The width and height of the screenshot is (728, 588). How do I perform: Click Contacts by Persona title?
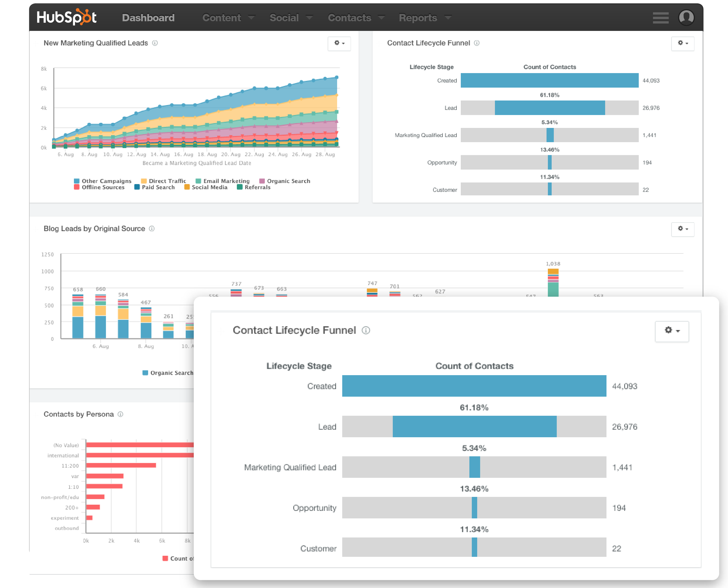(x=78, y=414)
